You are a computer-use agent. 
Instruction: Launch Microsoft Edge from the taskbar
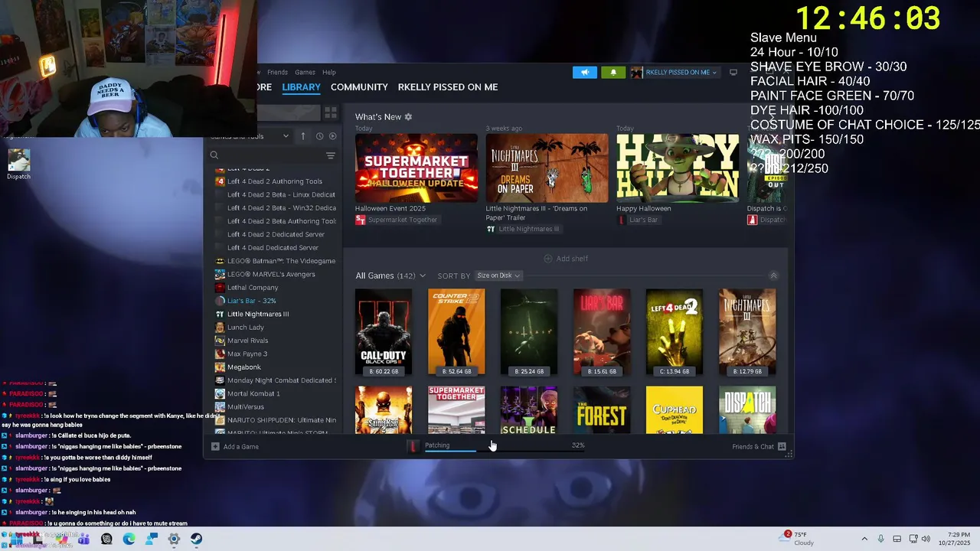pyautogui.click(x=129, y=539)
